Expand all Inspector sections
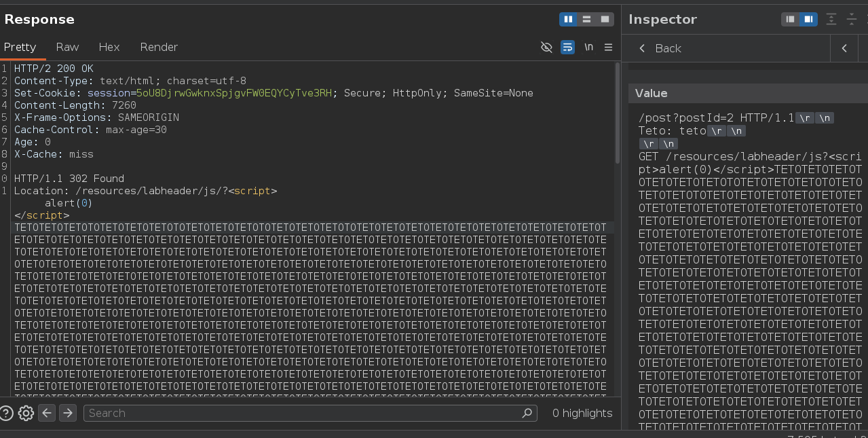The width and height of the screenshot is (868, 438). (831, 19)
